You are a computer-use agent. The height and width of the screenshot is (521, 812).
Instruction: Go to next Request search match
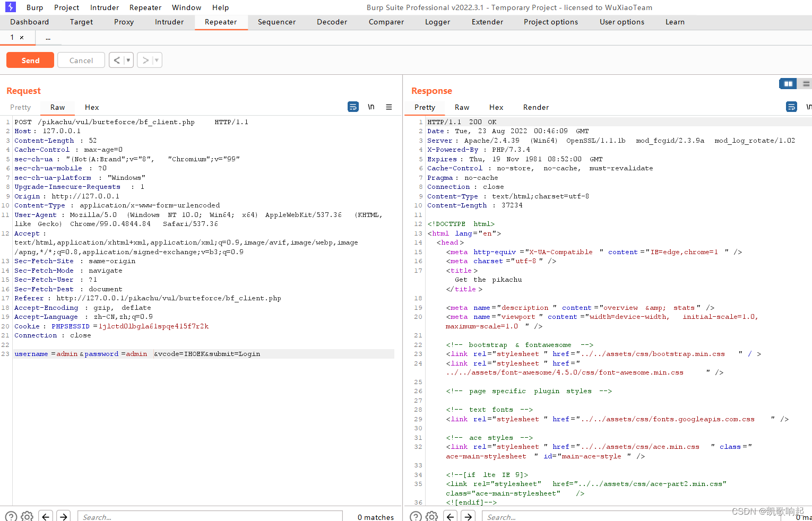pyautogui.click(x=64, y=516)
